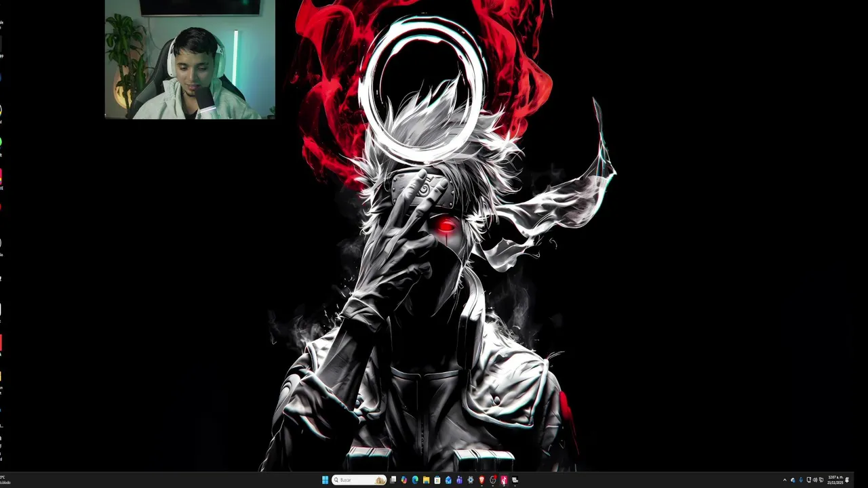
Task: Click the Buscar search box in taskbar
Action: 359,480
